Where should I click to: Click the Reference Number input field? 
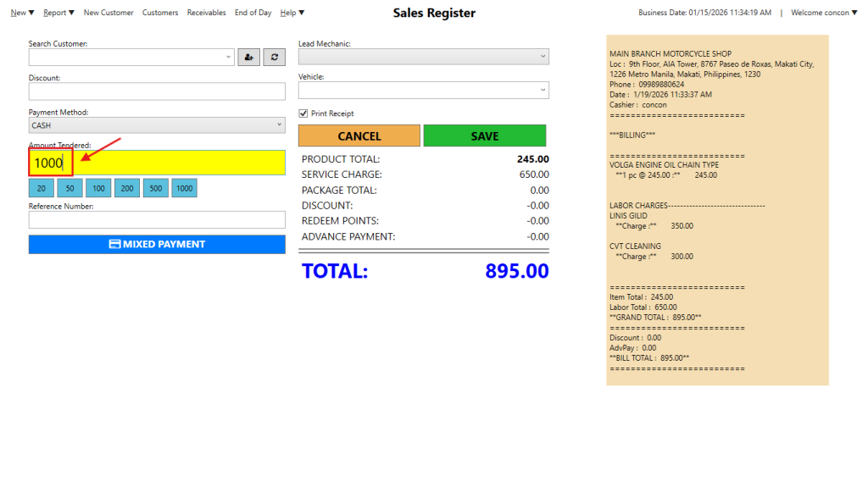pyautogui.click(x=157, y=219)
